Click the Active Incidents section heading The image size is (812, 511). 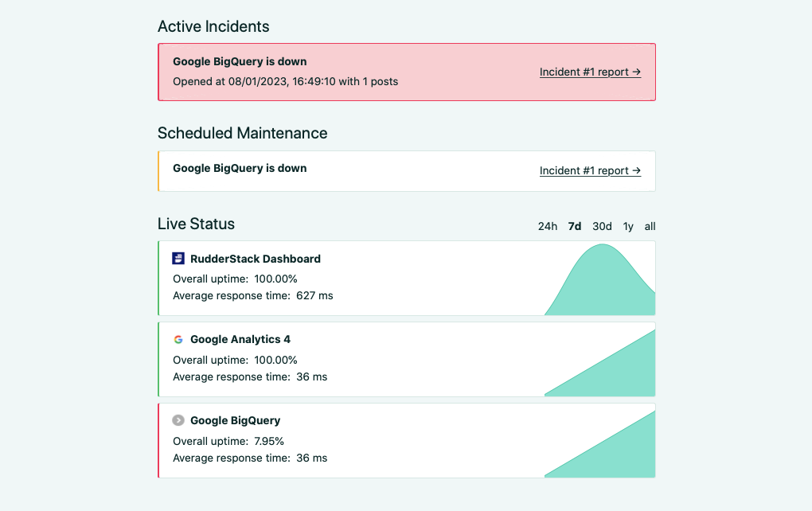coord(213,26)
